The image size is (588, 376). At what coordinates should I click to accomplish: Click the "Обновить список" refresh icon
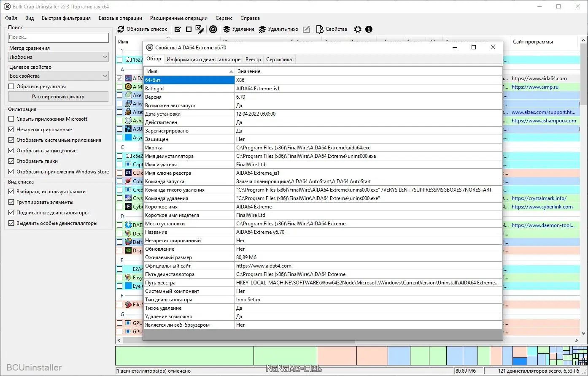[x=121, y=29]
